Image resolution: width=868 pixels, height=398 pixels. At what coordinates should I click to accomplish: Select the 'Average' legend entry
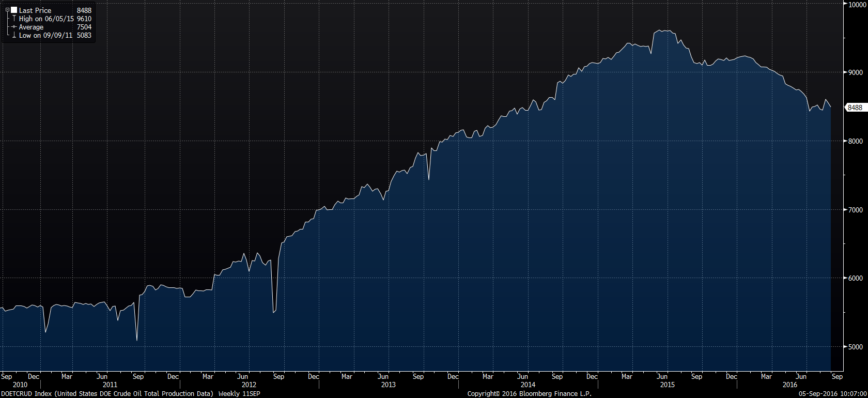31,27
